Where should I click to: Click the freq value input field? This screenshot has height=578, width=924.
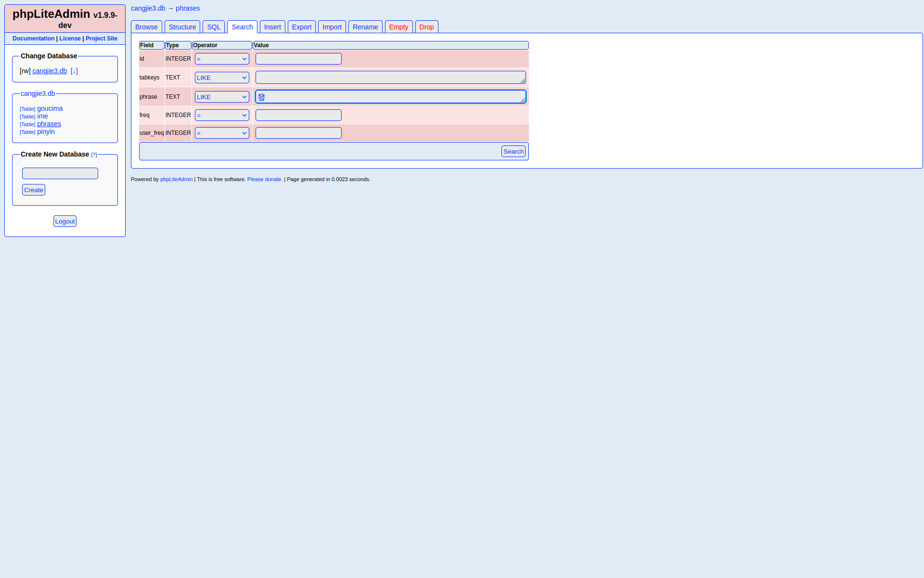[x=298, y=115]
